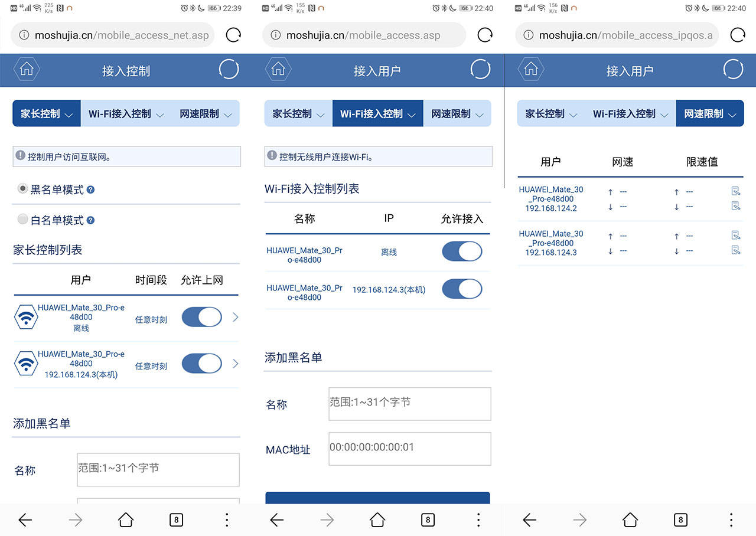
Task: Tap address bar showing mobile_access_ipqos URL
Action: (617, 35)
